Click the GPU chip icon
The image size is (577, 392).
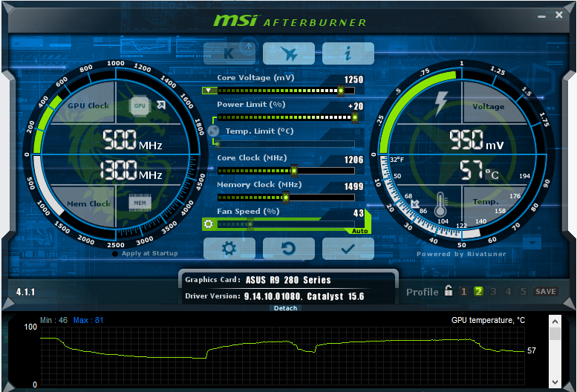pyautogui.click(x=140, y=106)
